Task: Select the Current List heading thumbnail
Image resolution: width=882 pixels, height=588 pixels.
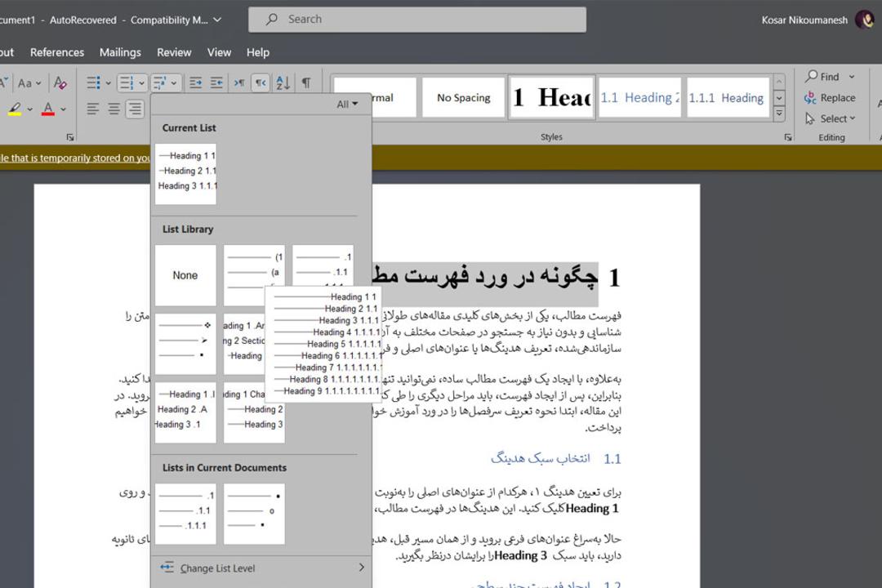Action: [x=185, y=174]
